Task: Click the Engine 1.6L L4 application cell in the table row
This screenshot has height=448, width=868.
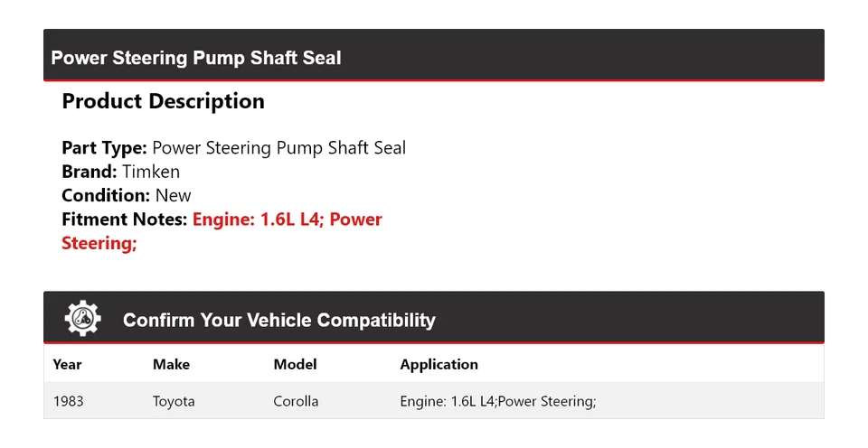Action: (497, 401)
